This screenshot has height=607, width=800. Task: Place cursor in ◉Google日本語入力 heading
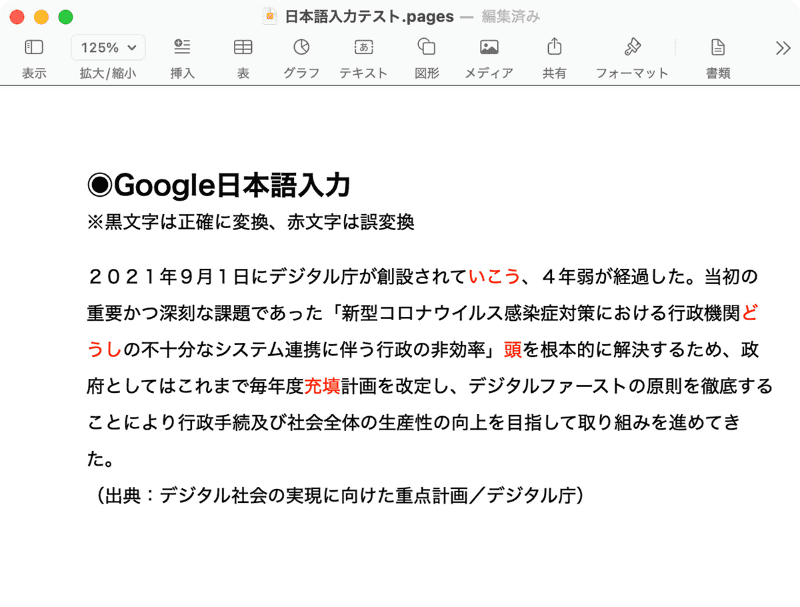(x=219, y=185)
